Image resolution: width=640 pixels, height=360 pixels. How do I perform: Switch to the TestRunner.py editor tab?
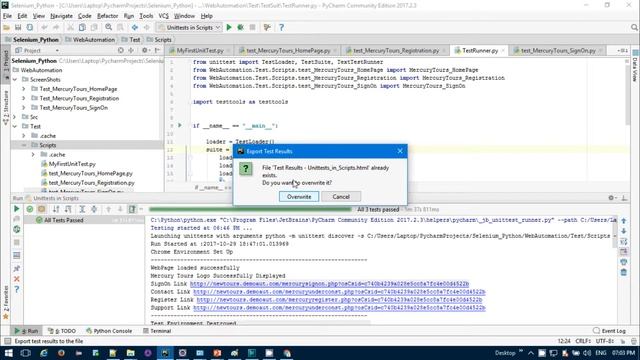480,51
